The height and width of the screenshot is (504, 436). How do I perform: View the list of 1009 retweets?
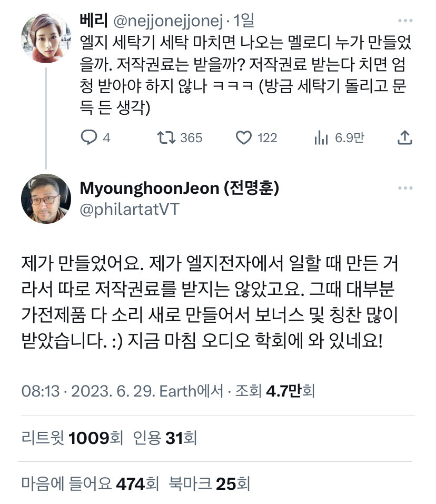[72, 438]
